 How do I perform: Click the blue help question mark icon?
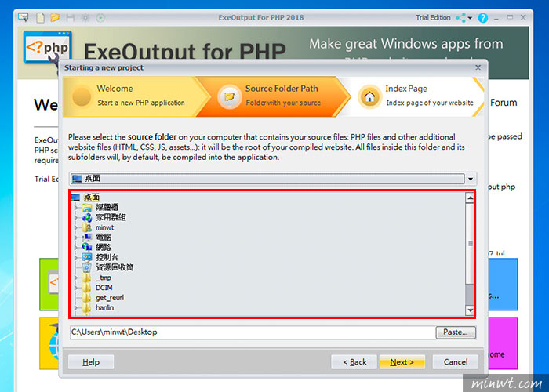pos(483,18)
